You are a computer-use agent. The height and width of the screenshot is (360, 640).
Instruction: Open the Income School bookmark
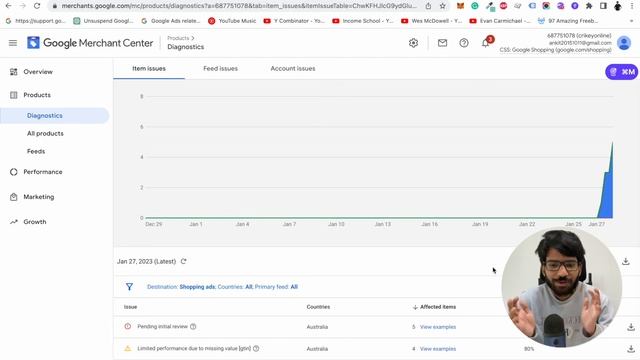coord(363,21)
